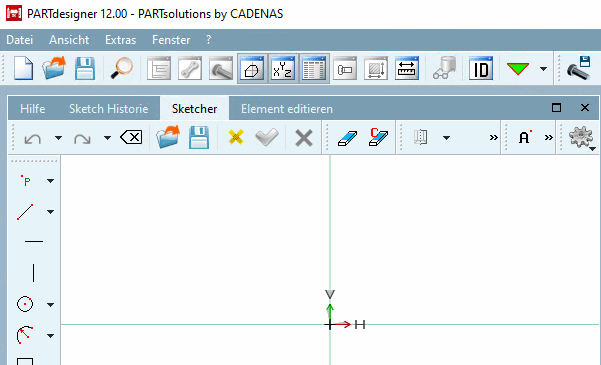Select the point P drawing tool
This screenshot has width=601, height=365.
tap(26, 181)
